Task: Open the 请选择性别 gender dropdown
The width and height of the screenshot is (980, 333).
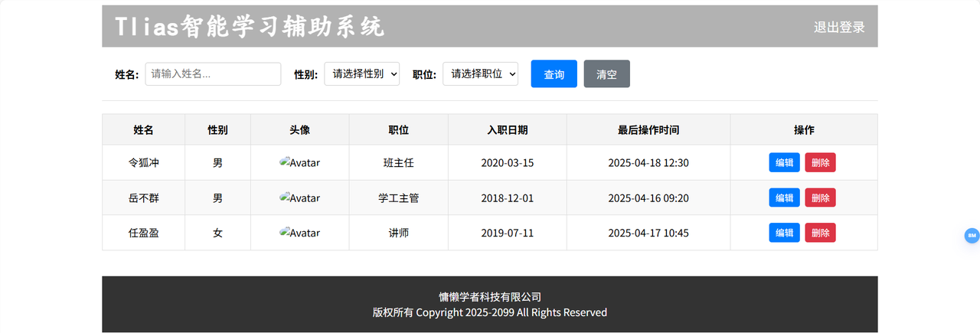Action: tap(362, 74)
